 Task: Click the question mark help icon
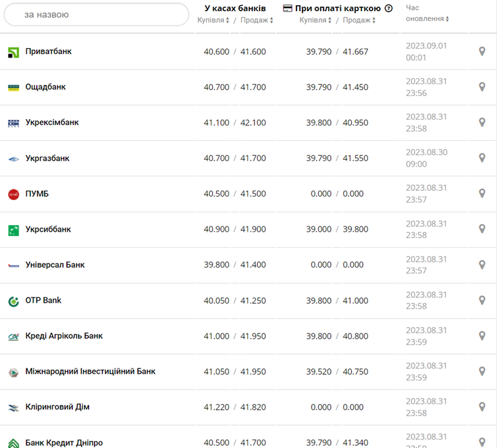point(389,9)
